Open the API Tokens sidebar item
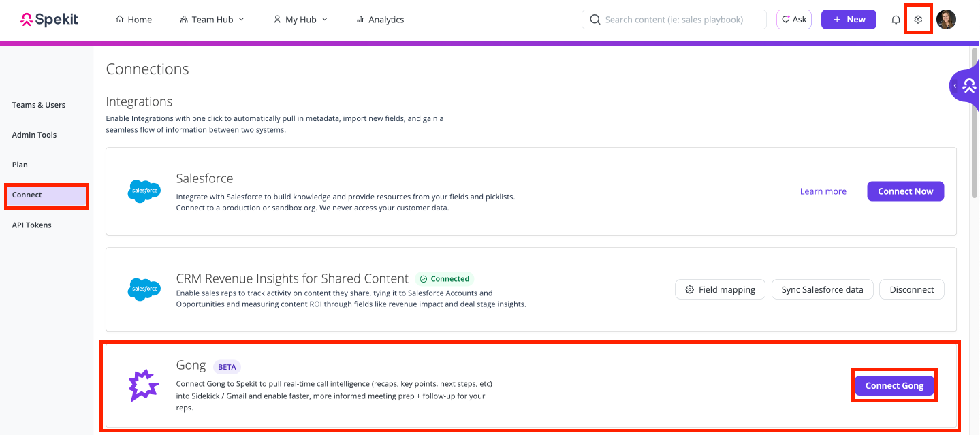Viewport: 980px width, 435px height. click(31, 225)
